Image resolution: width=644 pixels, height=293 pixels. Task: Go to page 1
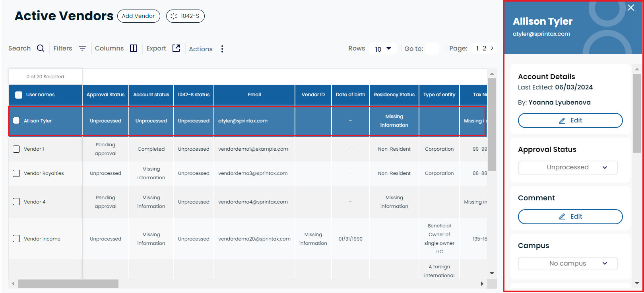pos(477,48)
